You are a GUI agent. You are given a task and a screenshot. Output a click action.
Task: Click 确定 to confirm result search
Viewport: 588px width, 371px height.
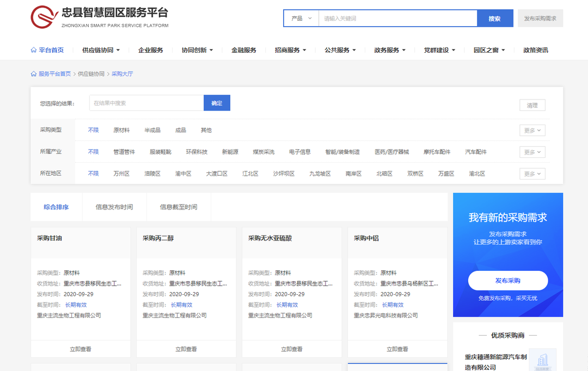click(x=217, y=103)
